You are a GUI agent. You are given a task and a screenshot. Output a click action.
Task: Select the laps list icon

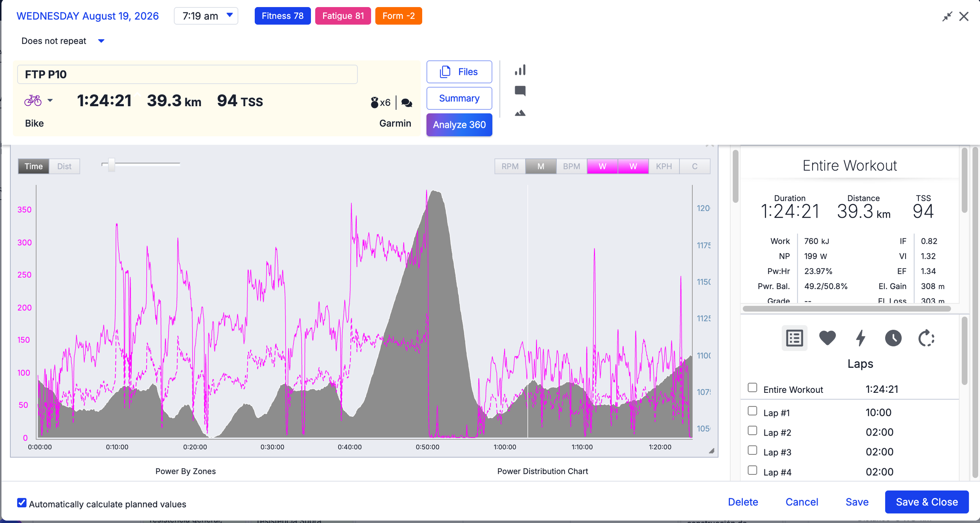coord(795,338)
